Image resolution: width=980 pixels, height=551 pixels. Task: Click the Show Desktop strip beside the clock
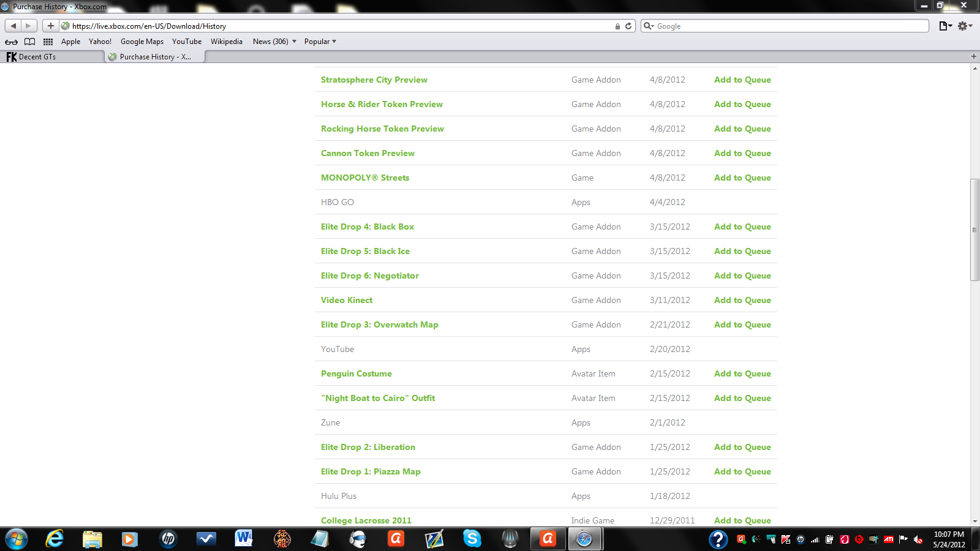coord(975,539)
